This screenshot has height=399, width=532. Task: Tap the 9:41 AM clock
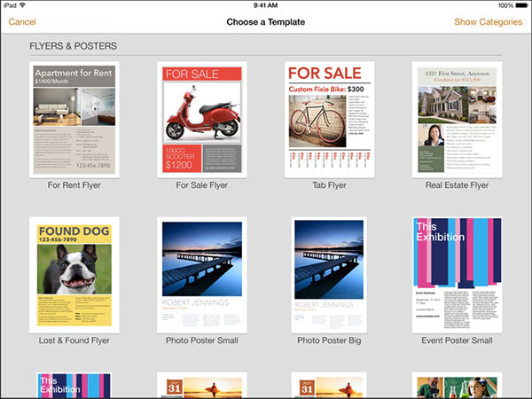(266, 5)
